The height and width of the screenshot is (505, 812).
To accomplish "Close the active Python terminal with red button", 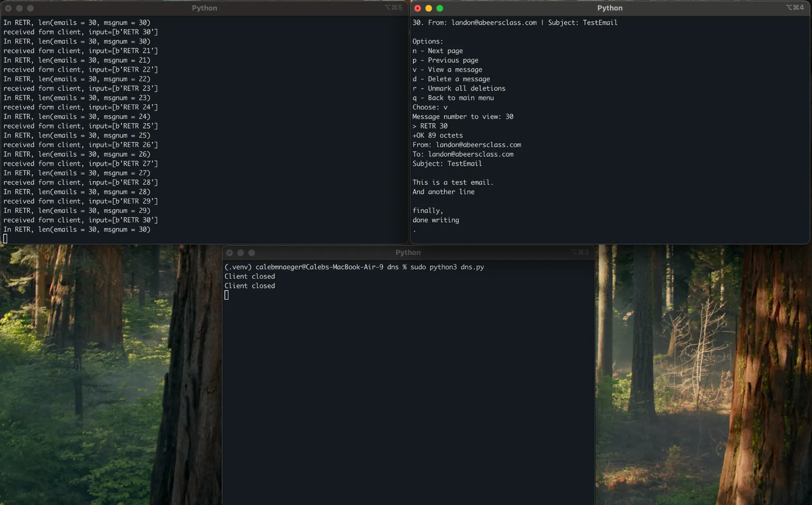I will pyautogui.click(x=417, y=8).
